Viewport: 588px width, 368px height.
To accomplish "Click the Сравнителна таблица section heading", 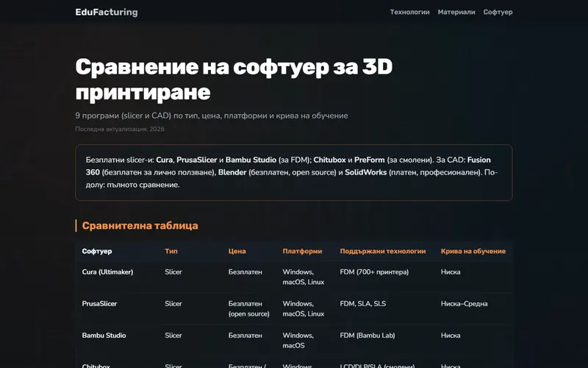I will [140, 225].
